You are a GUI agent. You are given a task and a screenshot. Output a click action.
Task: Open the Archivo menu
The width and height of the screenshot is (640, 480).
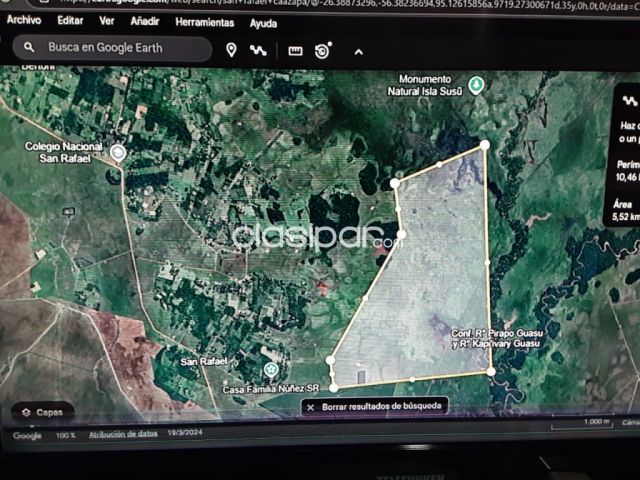24,20
